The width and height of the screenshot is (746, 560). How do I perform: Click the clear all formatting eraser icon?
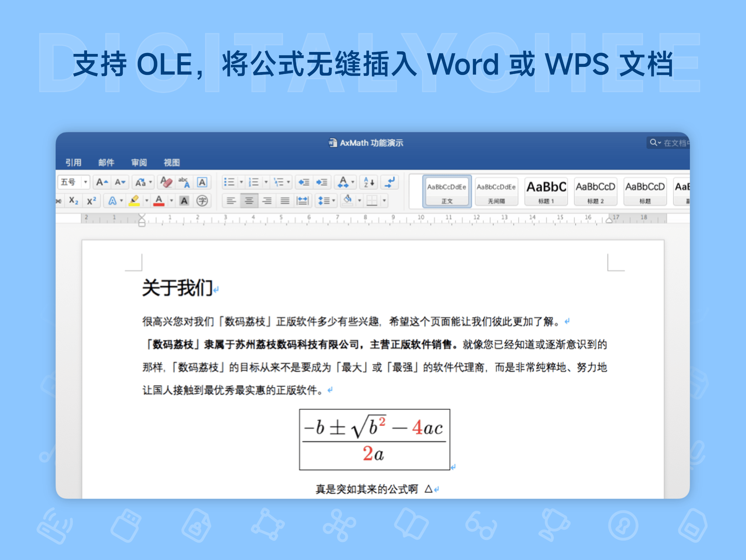click(x=167, y=182)
